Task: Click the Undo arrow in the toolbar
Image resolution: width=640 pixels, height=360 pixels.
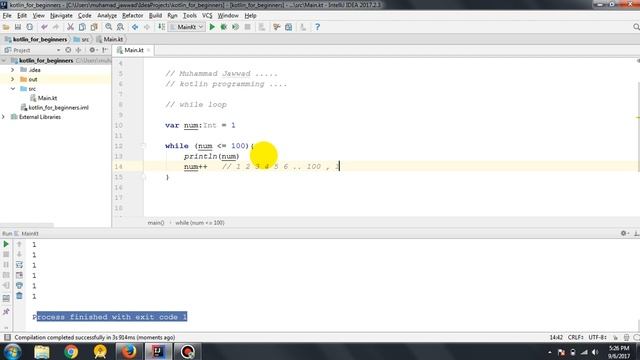Action: [x=44, y=27]
